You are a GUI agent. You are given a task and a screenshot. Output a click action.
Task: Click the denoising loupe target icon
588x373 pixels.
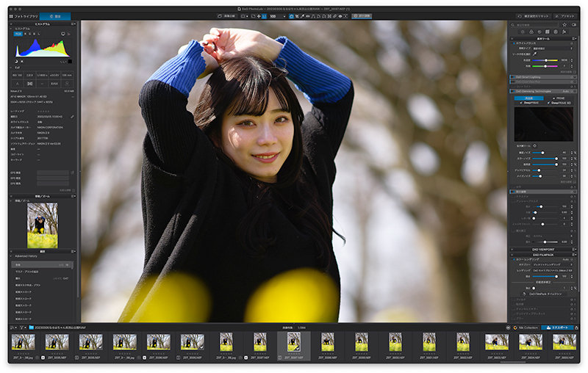click(x=534, y=145)
